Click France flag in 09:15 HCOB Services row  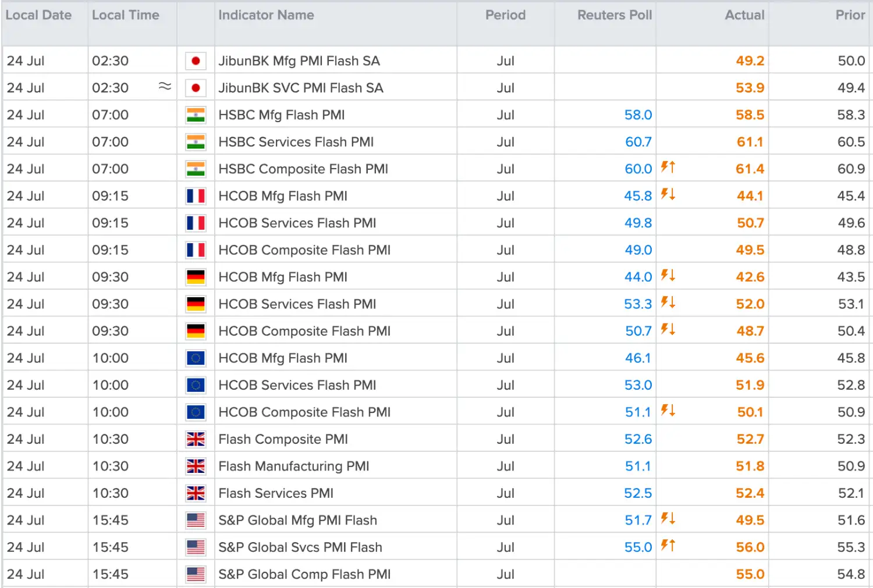pyautogui.click(x=196, y=223)
